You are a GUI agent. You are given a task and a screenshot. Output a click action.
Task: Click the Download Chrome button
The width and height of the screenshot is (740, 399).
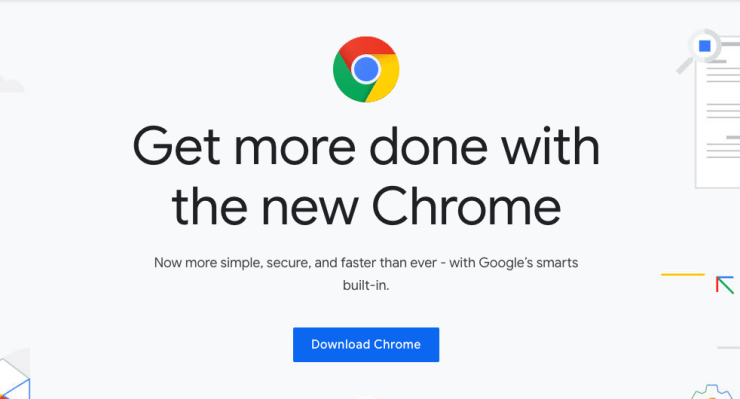coord(366,345)
